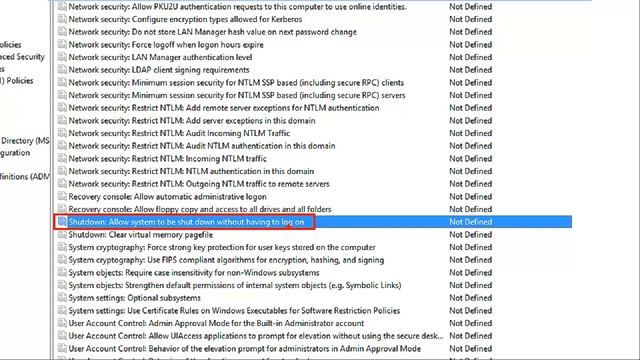This screenshot has height=360, width=640.
Task: Click the icon for 'Outgoing NTLM traffic to remote servers'
Action: (x=62, y=184)
